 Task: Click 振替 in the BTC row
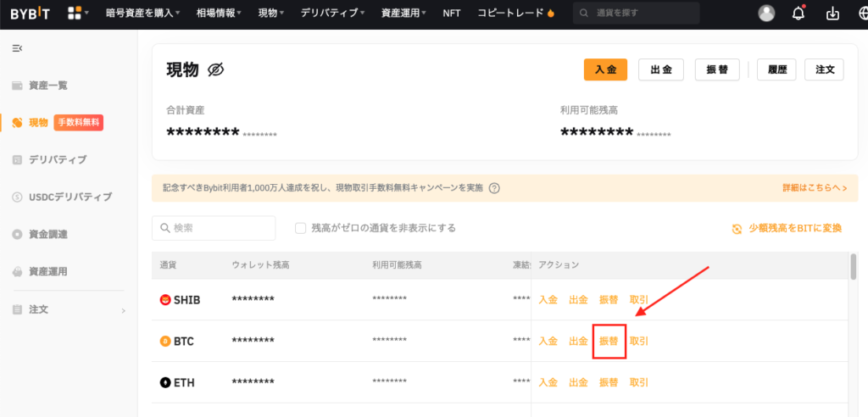(x=609, y=341)
